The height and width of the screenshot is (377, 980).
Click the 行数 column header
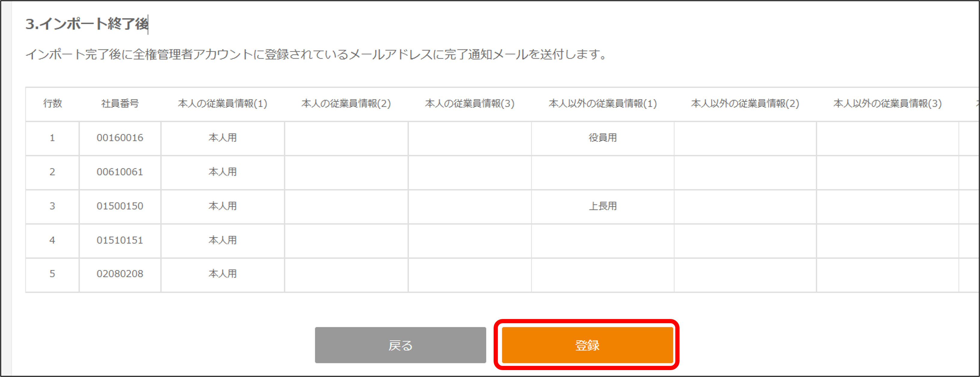[53, 103]
